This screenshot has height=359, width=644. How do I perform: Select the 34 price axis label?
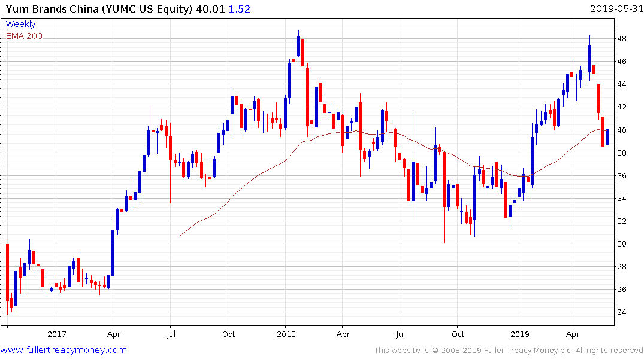click(621, 199)
